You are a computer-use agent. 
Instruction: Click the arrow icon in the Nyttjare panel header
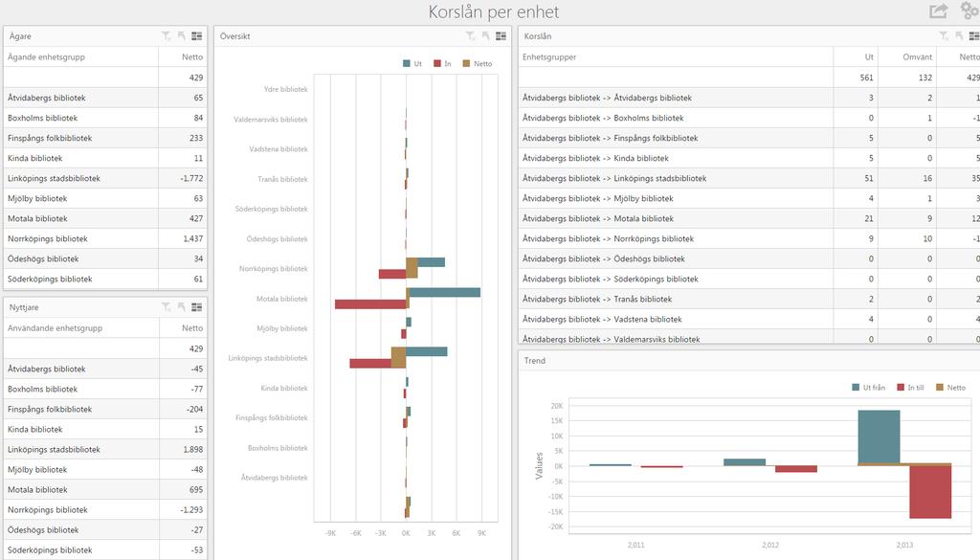coord(181,307)
